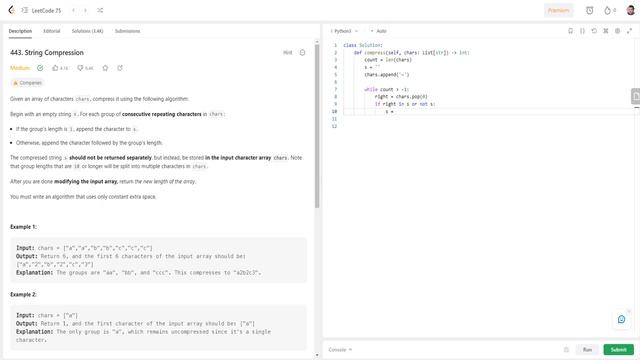Open the side panel handle on right edge

tap(636, 96)
